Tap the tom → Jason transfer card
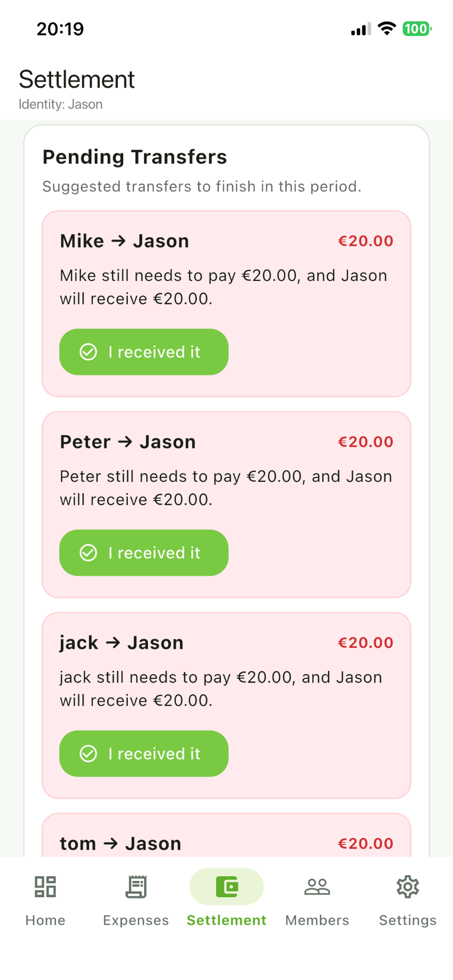This screenshot has height=980, width=453. tap(226, 835)
